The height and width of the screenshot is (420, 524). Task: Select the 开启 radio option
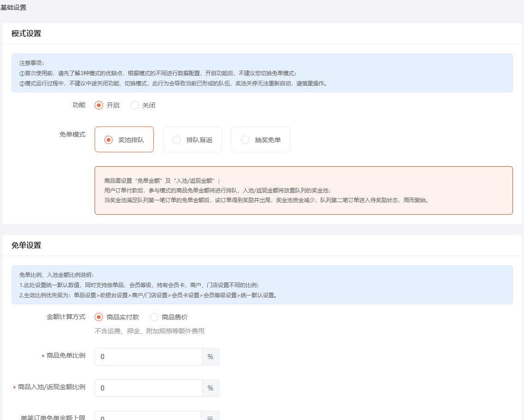tap(107, 105)
